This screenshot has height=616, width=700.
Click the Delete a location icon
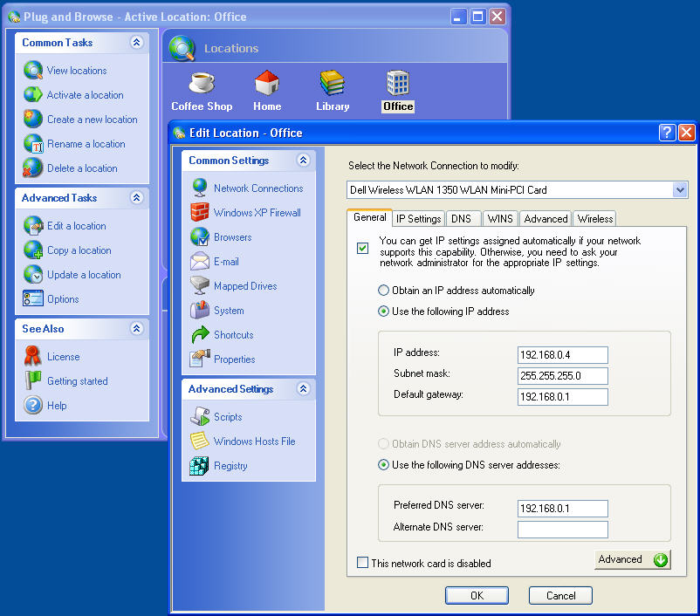click(33, 168)
